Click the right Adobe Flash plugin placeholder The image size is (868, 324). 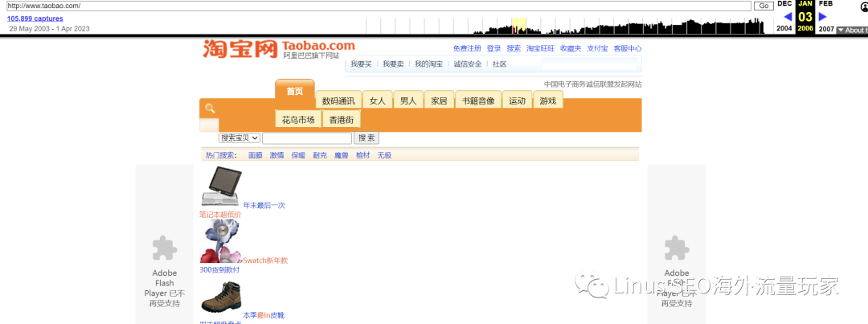[677, 244]
